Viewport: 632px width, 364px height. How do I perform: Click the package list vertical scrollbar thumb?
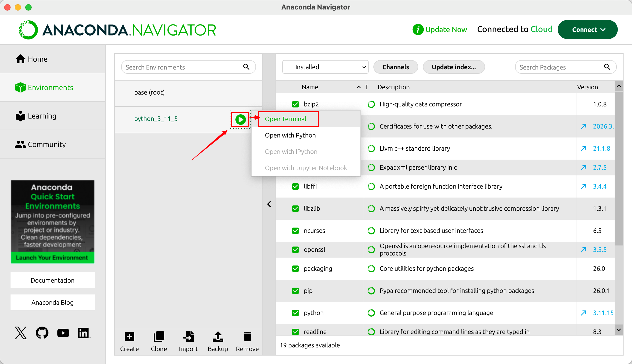[619, 169]
